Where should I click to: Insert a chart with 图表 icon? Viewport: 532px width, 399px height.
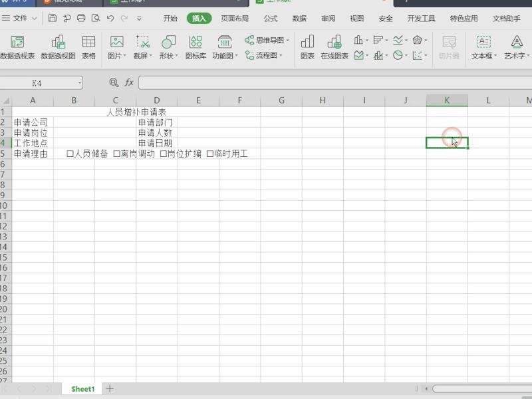tap(307, 47)
